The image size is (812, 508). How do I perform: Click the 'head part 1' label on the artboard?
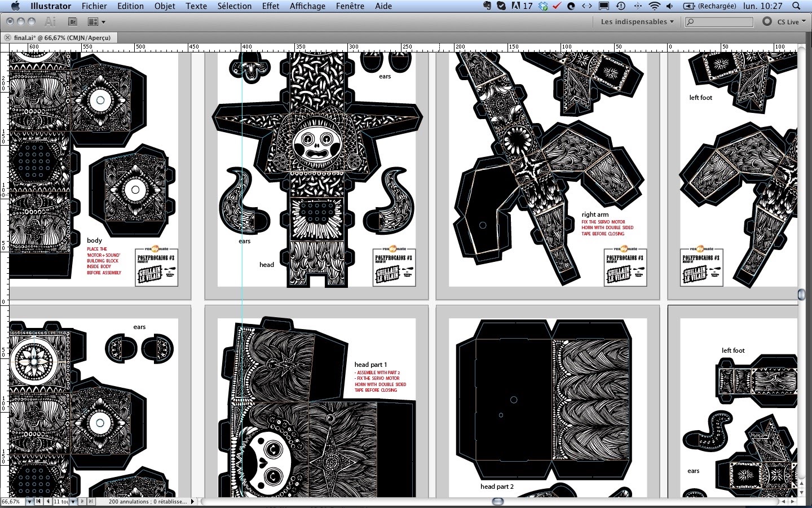370,365
